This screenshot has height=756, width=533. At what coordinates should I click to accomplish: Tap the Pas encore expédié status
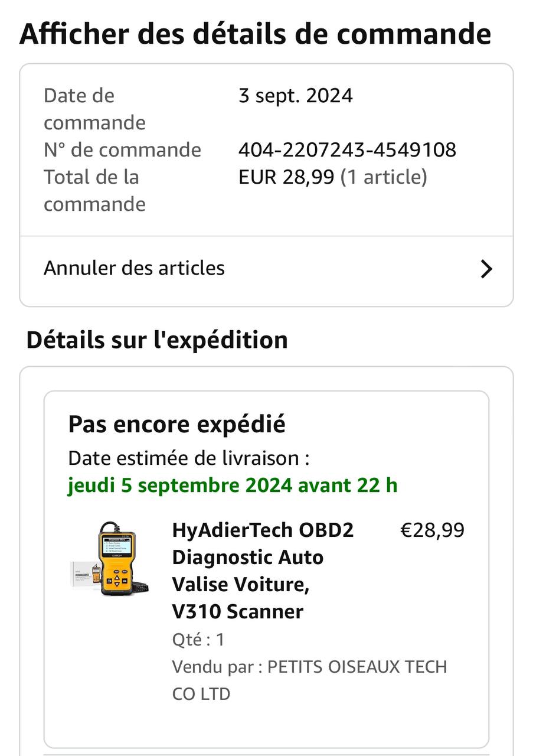pyautogui.click(x=176, y=424)
